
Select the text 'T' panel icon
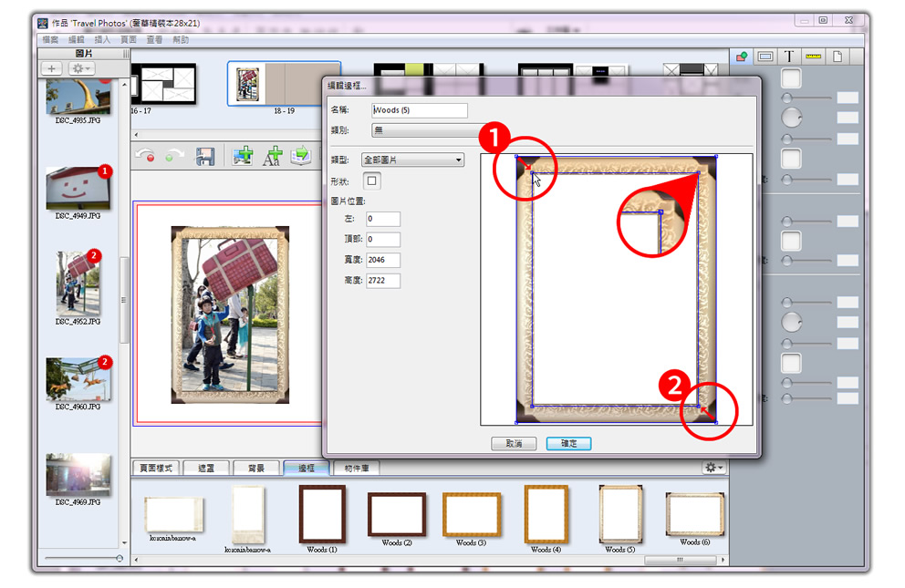789,57
